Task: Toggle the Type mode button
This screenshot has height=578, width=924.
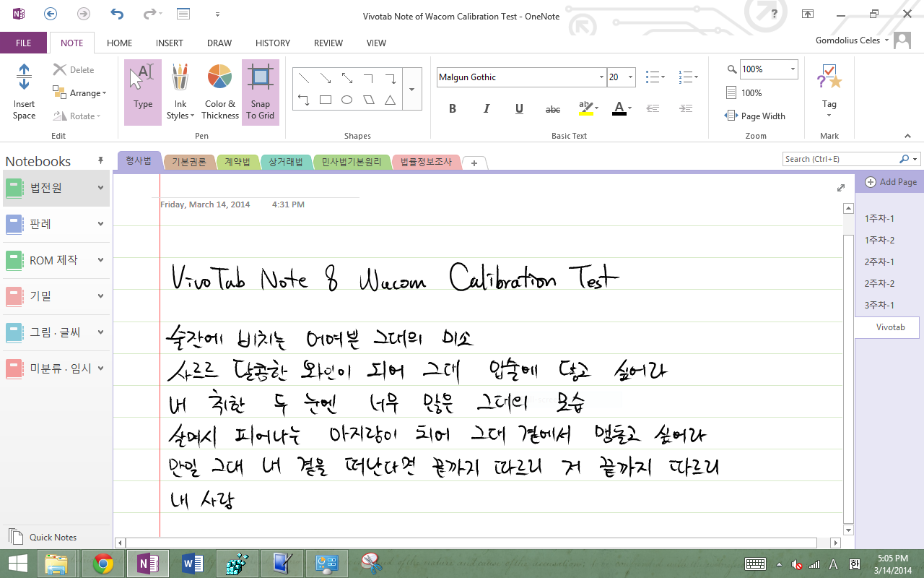Action: point(143,91)
